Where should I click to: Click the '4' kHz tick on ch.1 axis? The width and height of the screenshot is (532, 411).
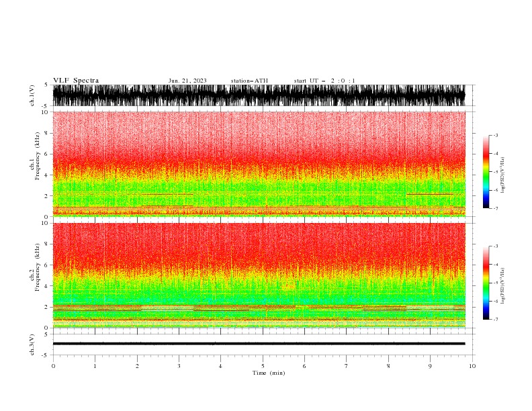coord(46,175)
